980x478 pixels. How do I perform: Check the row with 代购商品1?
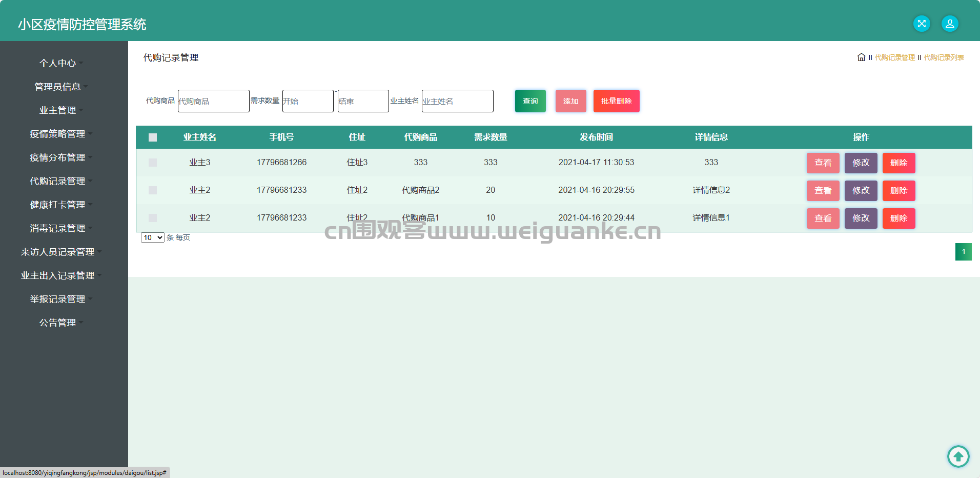pos(153,218)
